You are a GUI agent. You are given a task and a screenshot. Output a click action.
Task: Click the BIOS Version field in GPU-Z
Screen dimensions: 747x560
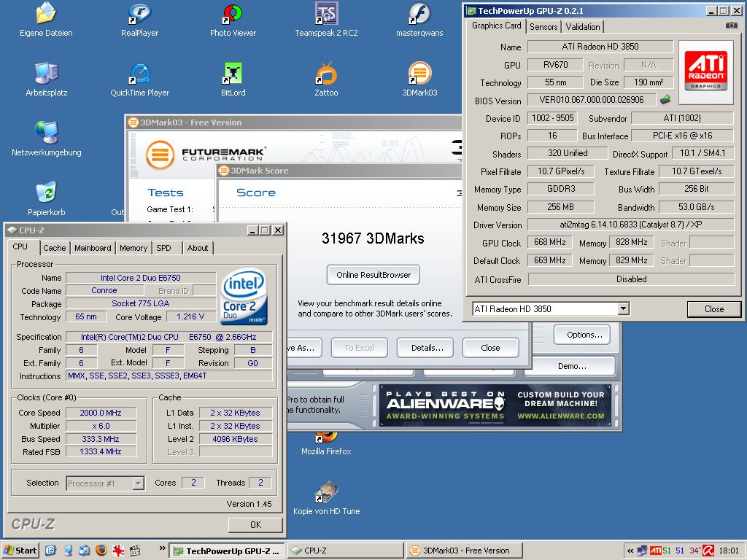click(591, 100)
